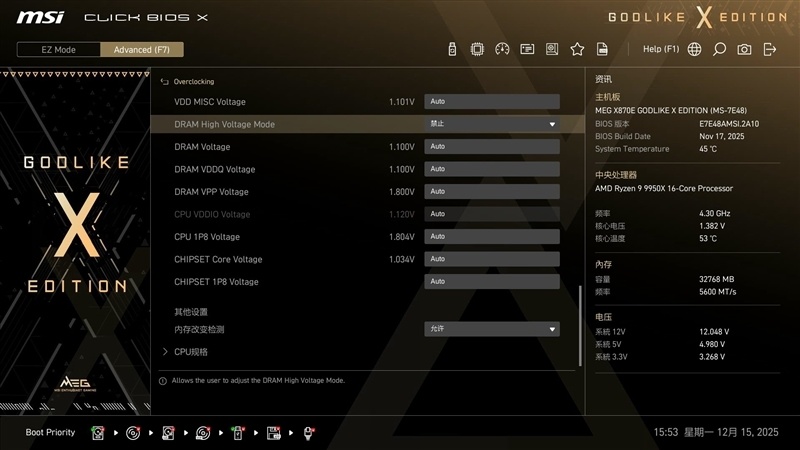Select the DRAM Voltage label
Image resolution: width=800 pixels, height=450 pixels.
tap(202, 147)
